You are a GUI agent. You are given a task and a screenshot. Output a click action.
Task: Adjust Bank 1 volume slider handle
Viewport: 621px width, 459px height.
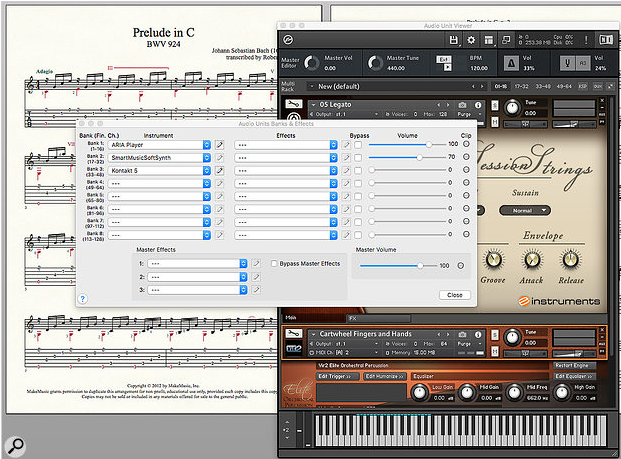tap(429, 145)
